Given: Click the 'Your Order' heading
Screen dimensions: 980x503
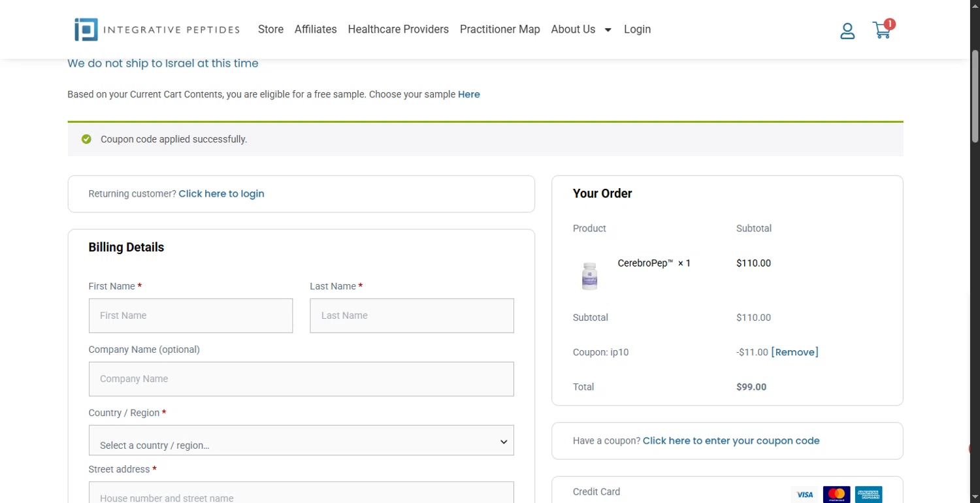Looking at the screenshot, I should tap(602, 193).
